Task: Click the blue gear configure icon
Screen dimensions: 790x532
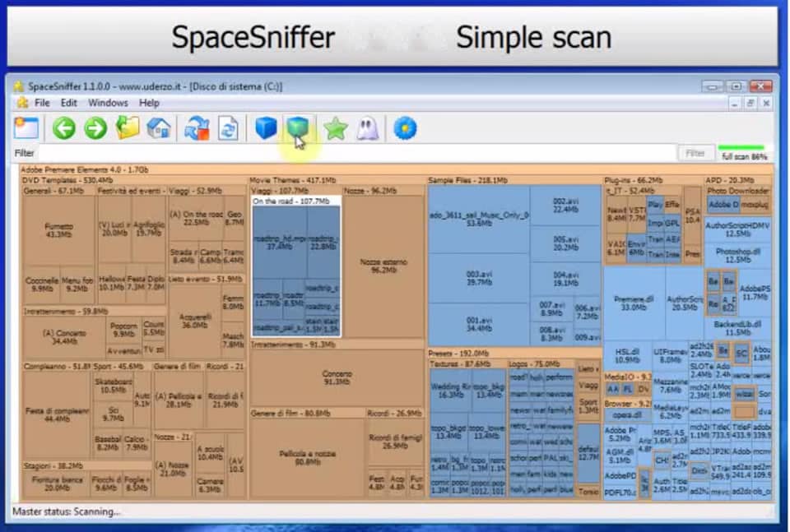Action: tap(404, 128)
